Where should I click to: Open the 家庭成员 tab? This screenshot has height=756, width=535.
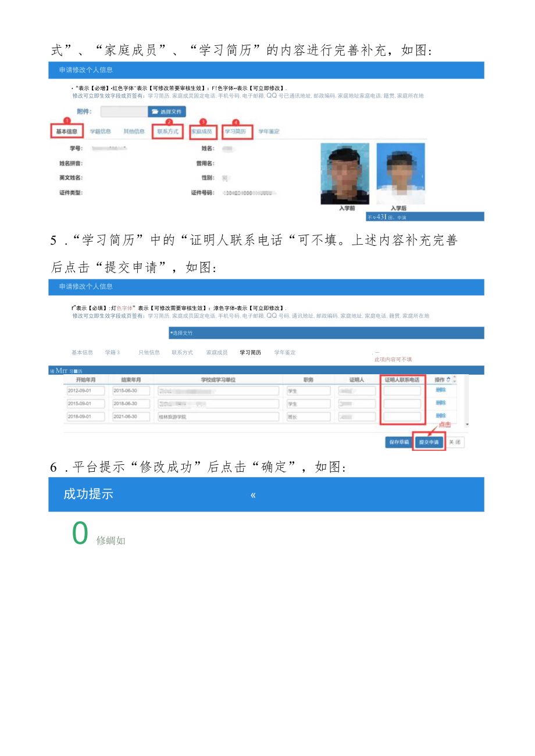202,130
